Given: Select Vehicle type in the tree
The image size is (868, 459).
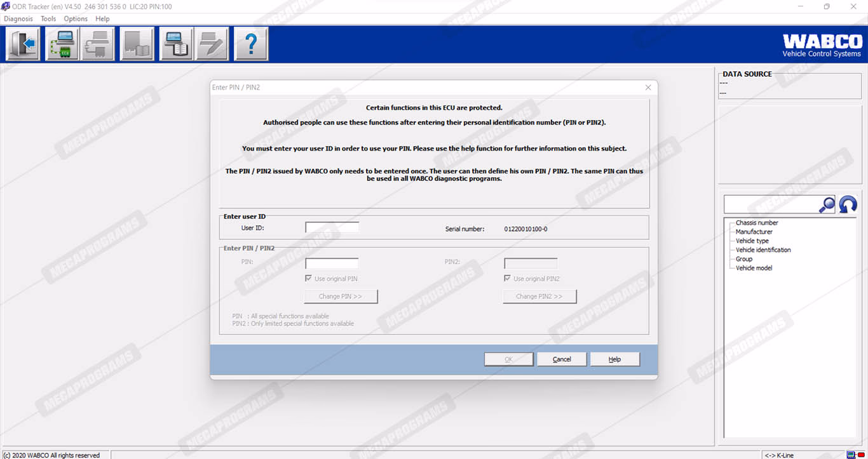Looking at the screenshot, I should pyautogui.click(x=752, y=241).
